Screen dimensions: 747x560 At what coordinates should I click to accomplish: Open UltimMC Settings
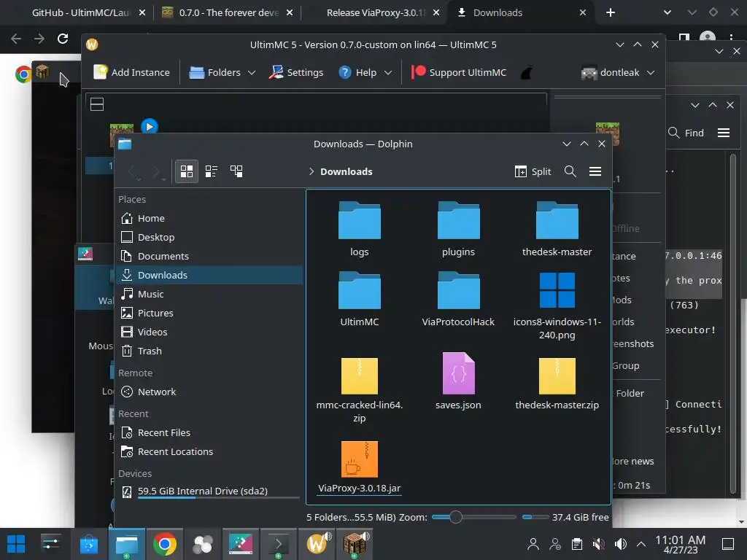click(296, 72)
